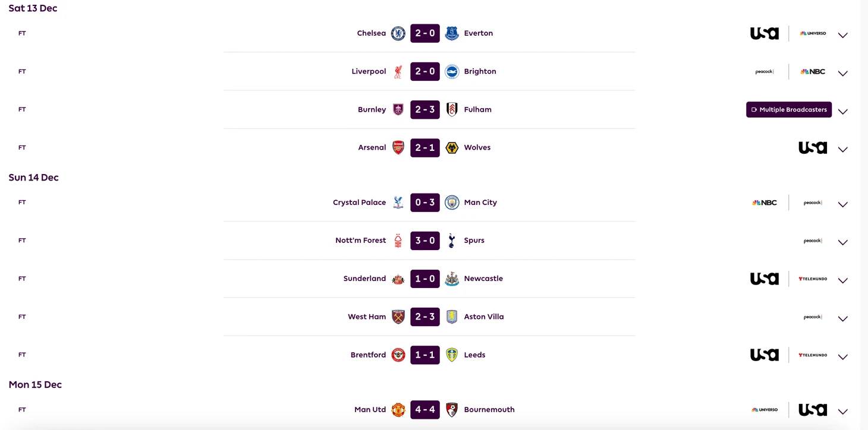
Task: Open the Liverpool 2-0 Brighton score
Action: pyautogui.click(x=424, y=72)
